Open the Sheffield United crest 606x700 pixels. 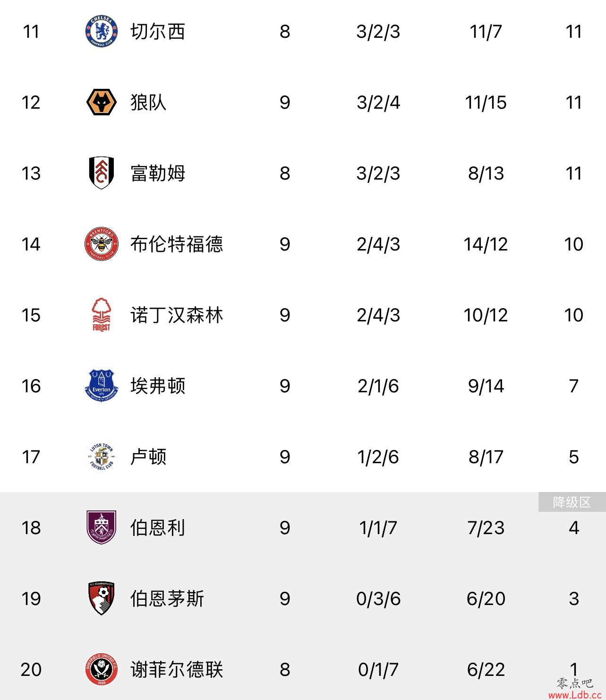[101, 669]
